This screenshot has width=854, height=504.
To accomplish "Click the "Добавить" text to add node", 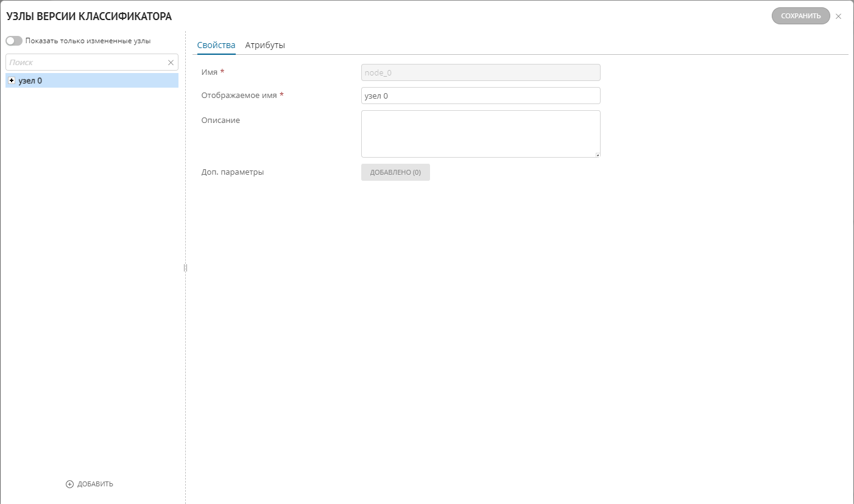I will click(95, 484).
